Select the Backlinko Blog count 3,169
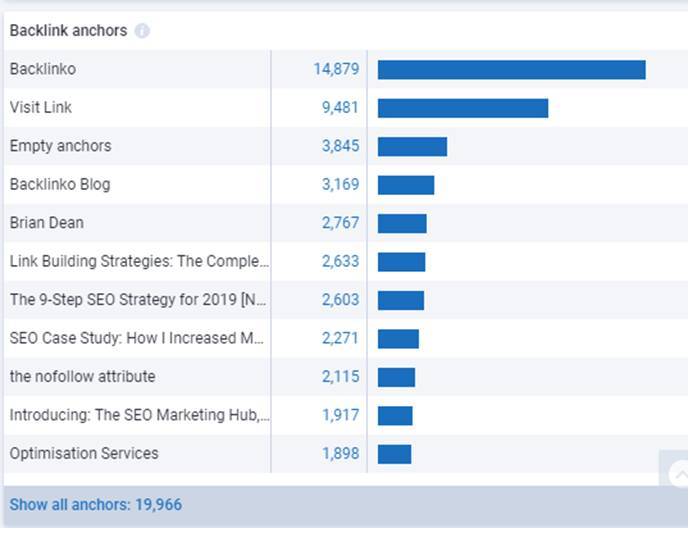This screenshot has height=536, width=699. click(x=339, y=184)
